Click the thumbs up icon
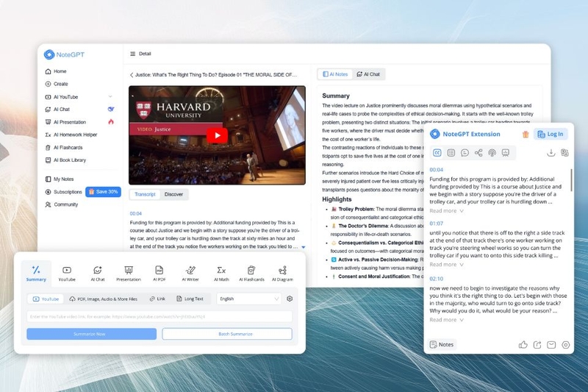588x392 pixels. click(x=523, y=345)
